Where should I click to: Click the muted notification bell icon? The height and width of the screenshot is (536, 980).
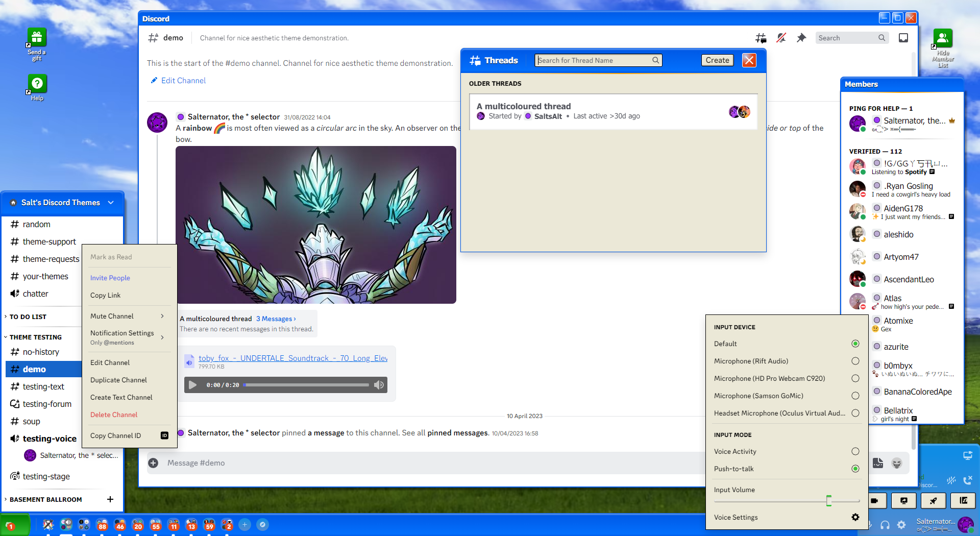coord(781,38)
